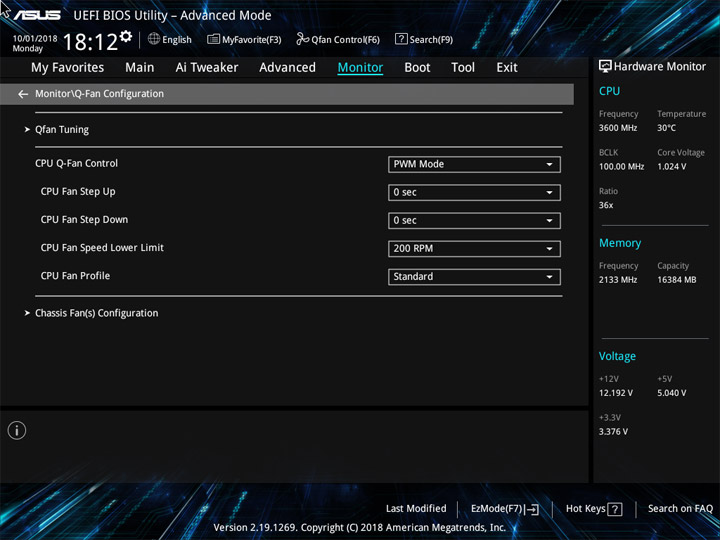
Task: Click the CPU heading in Hardware Monitor
Action: click(609, 91)
